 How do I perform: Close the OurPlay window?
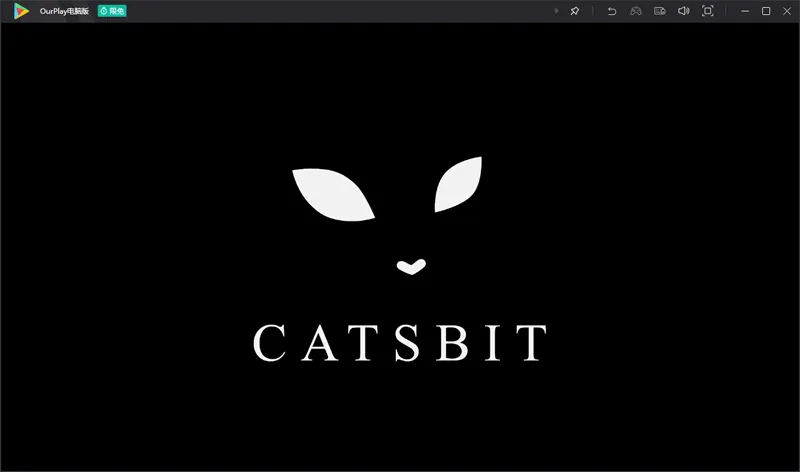pyautogui.click(x=786, y=11)
